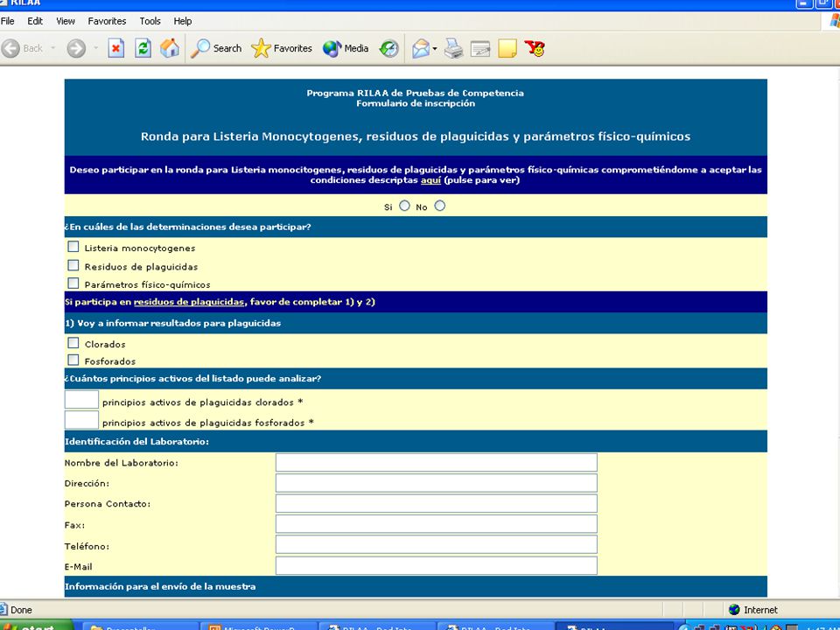The height and width of the screenshot is (630, 840).
Task: Open the residuos de plaguicidas link
Action: 189,302
